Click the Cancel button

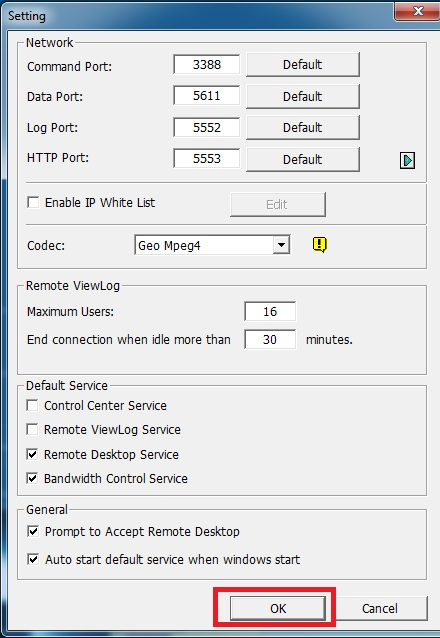point(380,608)
